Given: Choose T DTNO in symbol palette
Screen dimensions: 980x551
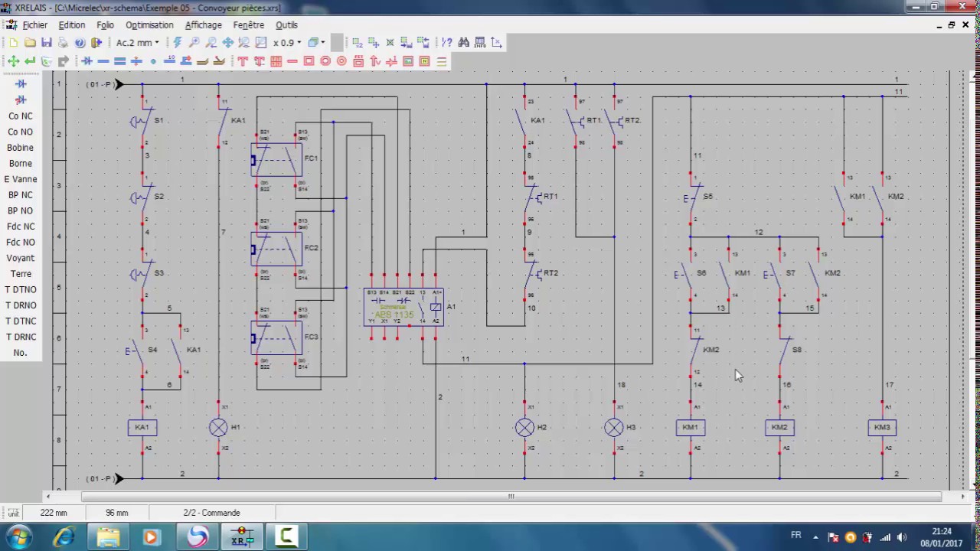Looking at the screenshot, I should pos(21,289).
